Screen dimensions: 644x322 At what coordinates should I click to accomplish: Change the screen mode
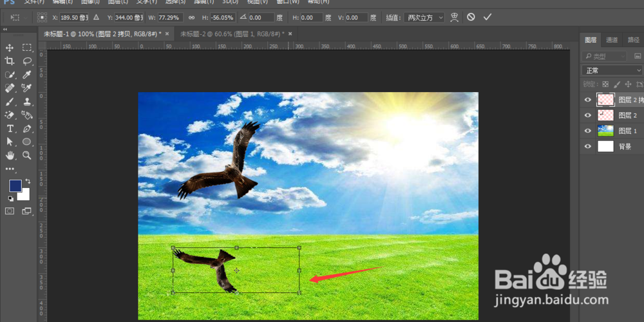[27, 211]
